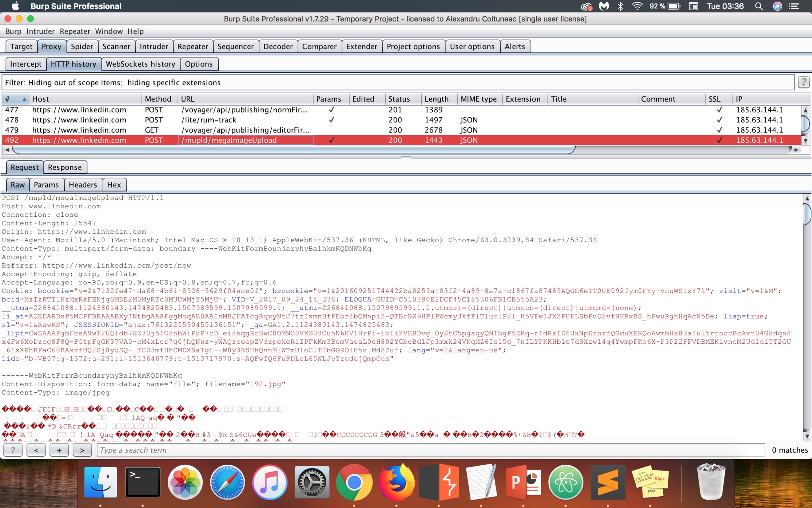Open the Project options tab
812x508 pixels.
(413, 47)
